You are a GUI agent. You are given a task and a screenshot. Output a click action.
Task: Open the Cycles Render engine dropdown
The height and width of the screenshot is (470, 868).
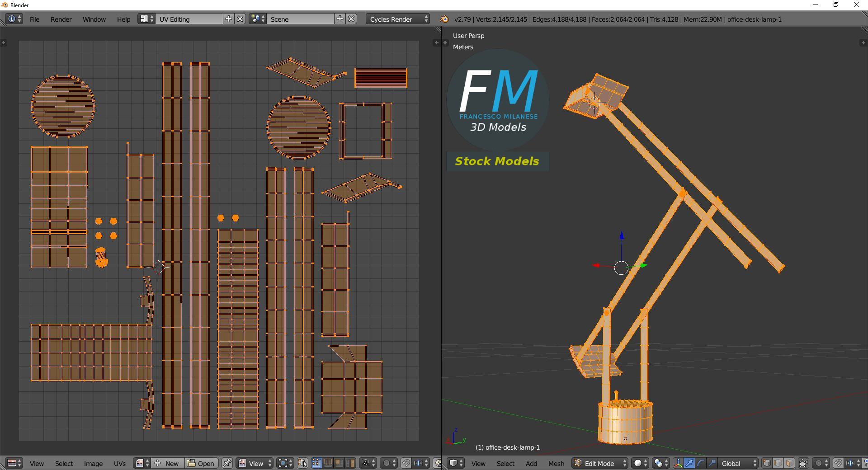(398, 19)
